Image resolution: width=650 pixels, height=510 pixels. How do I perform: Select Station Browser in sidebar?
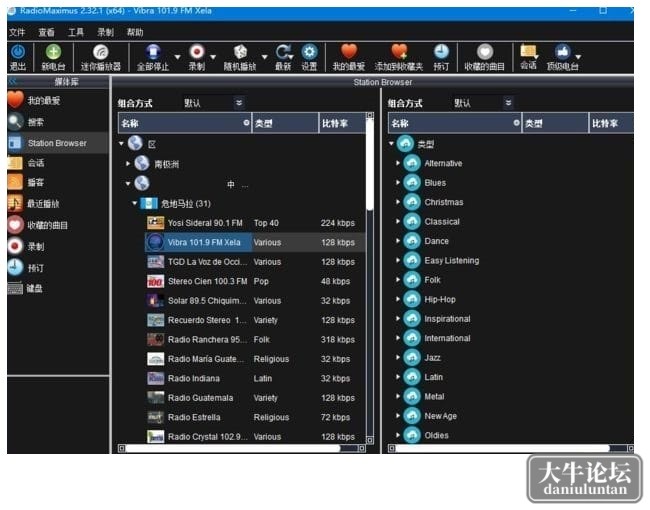(x=58, y=143)
